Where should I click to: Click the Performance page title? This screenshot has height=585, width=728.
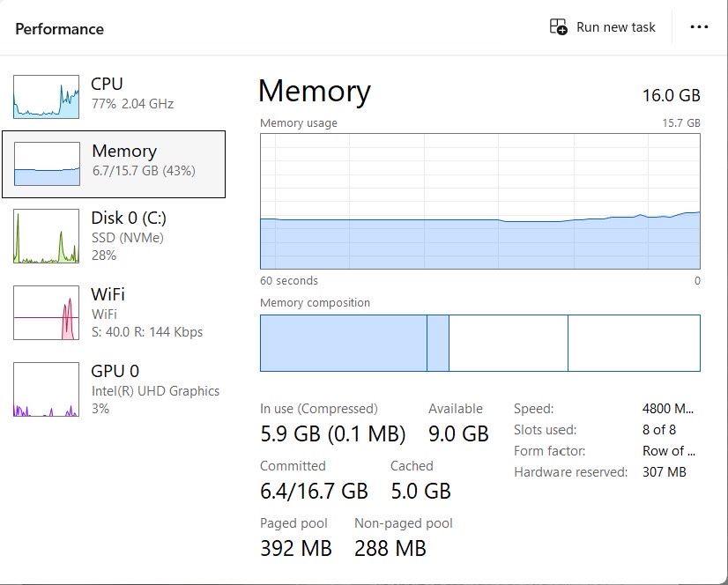pyautogui.click(x=59, y=29)
